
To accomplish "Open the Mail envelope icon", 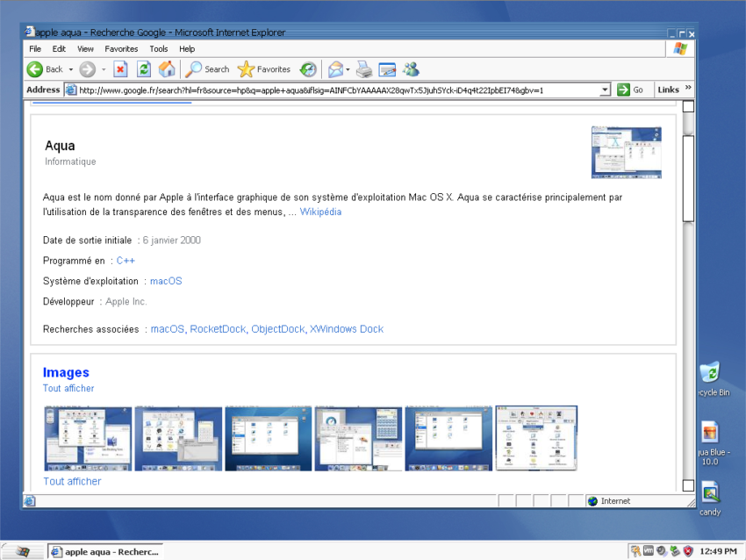I will click(335, 69).
